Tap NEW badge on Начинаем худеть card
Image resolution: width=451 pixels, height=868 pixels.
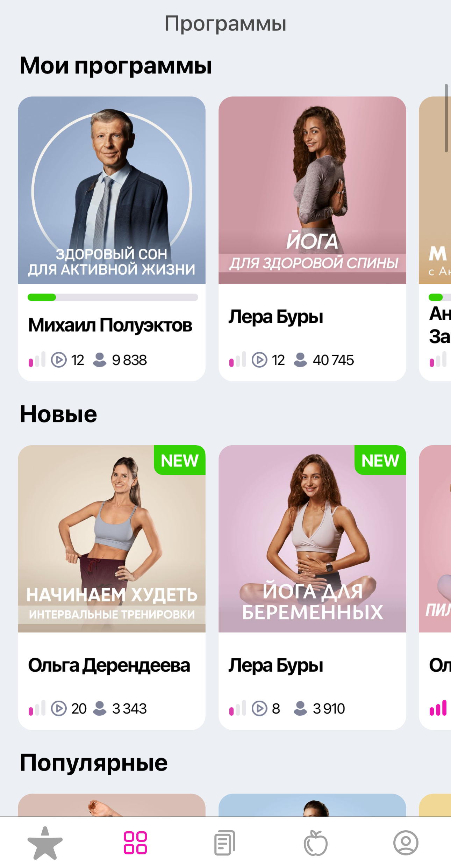tap(180, 460)
